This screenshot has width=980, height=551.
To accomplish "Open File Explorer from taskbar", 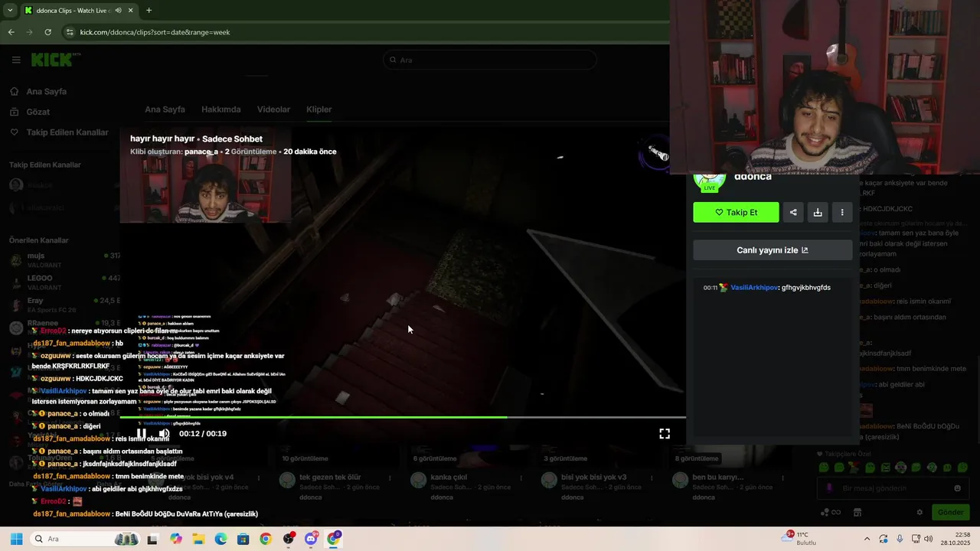I will pyautogui.click(x=198, y=539).
